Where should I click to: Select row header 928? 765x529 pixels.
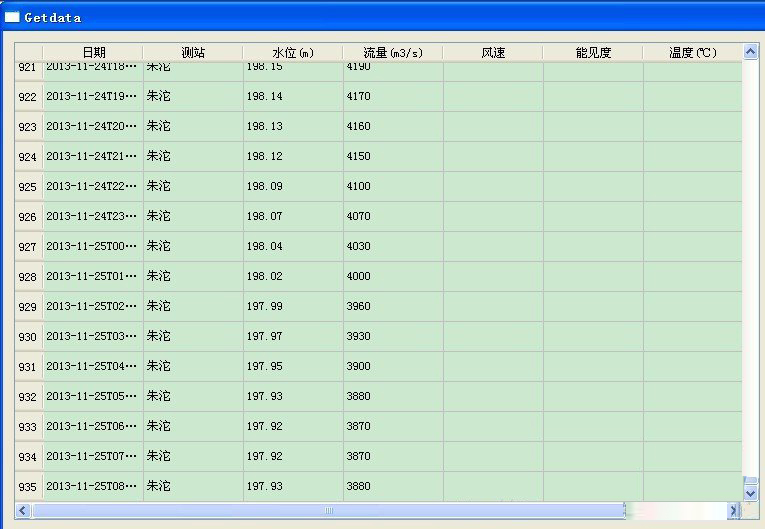click(28, 277)
